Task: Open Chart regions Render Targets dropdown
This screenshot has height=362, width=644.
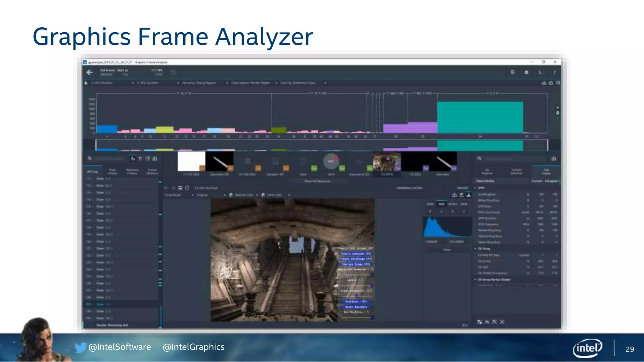Action: (x=254, y=83)
